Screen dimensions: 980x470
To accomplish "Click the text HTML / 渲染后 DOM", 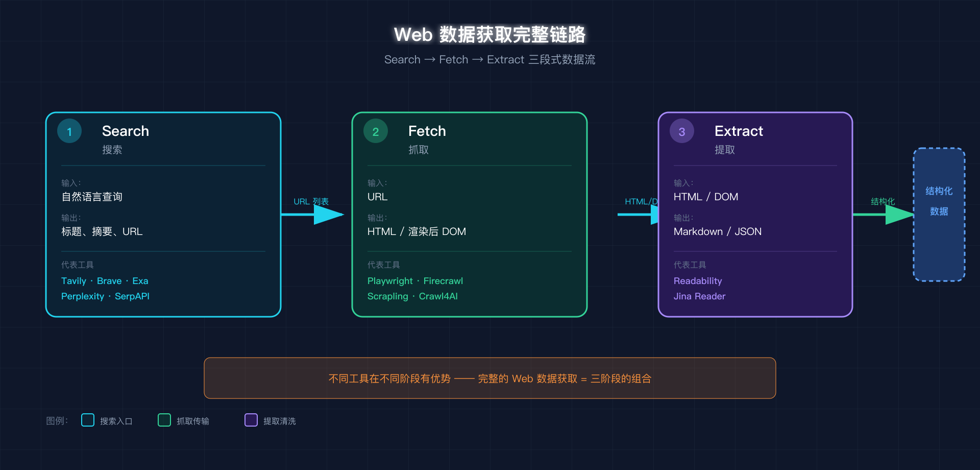I will [416, 231].
